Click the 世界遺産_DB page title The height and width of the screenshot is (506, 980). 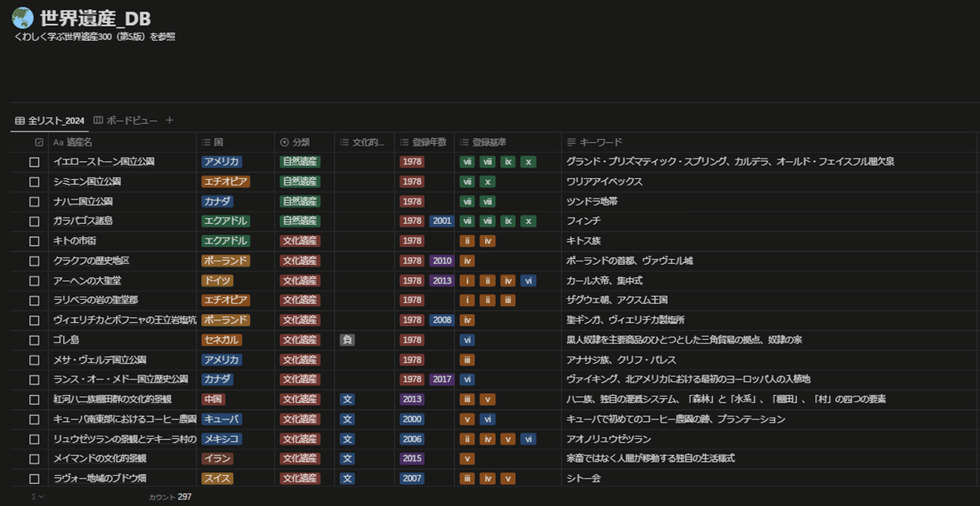96,18
